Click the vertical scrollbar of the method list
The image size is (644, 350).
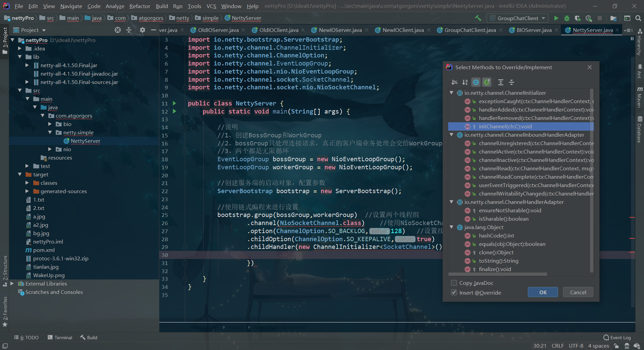point(592,181)
